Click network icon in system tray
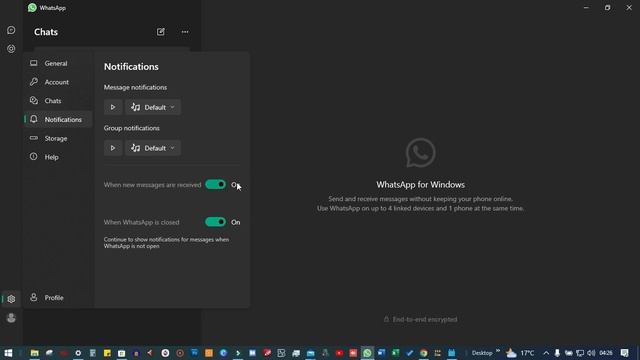The height and width of the screenshot is (360, 640). (580, 353)
